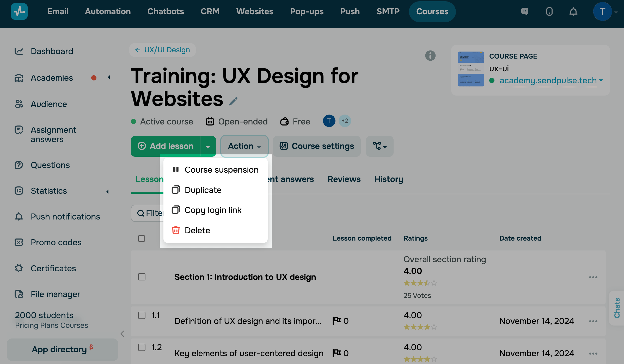Select checkbox for lesson 1.1
This screenshot has width=624, height=364.
coord(142,315)
